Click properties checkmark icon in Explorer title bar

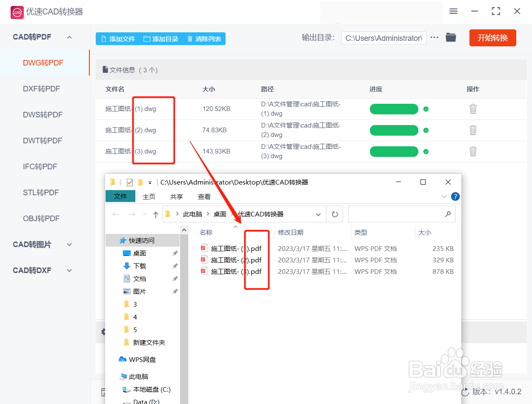(x=130, y=182)
